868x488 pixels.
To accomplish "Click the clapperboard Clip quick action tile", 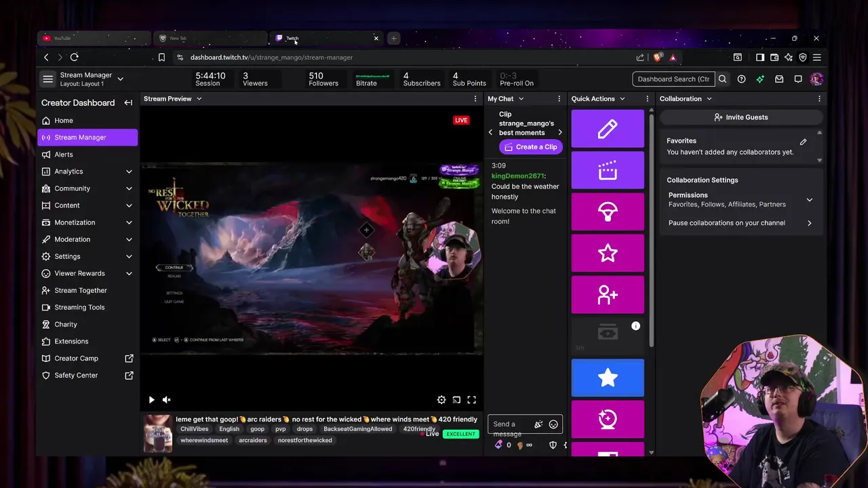I will [x=608, y=170].
